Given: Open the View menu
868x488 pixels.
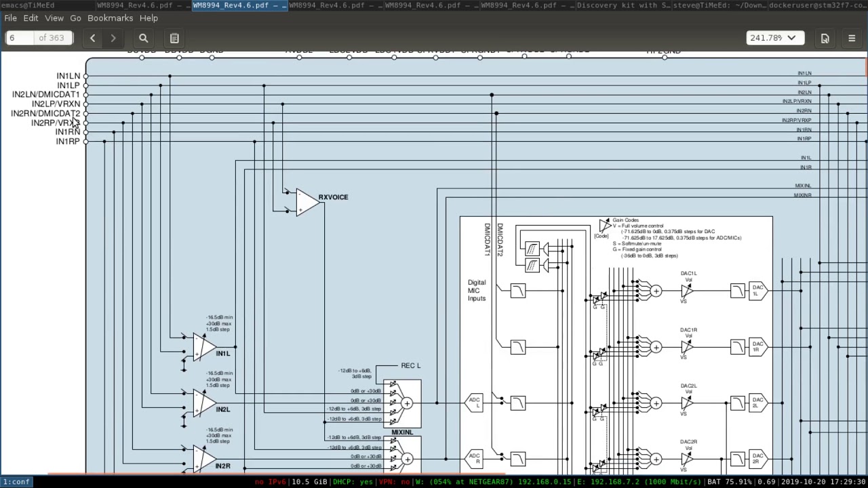Looking at the screenshot, I should pyautogui.click(x=54, y=18).
